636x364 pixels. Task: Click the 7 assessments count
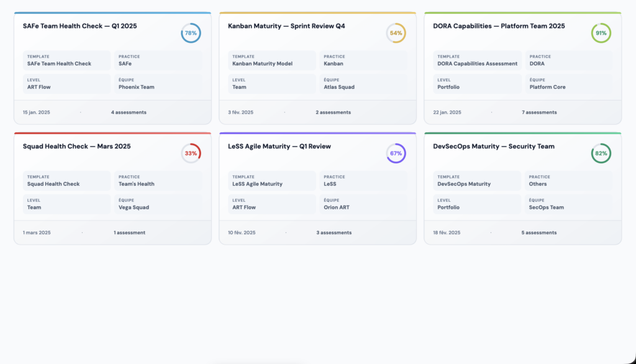[x=539, y=112]
